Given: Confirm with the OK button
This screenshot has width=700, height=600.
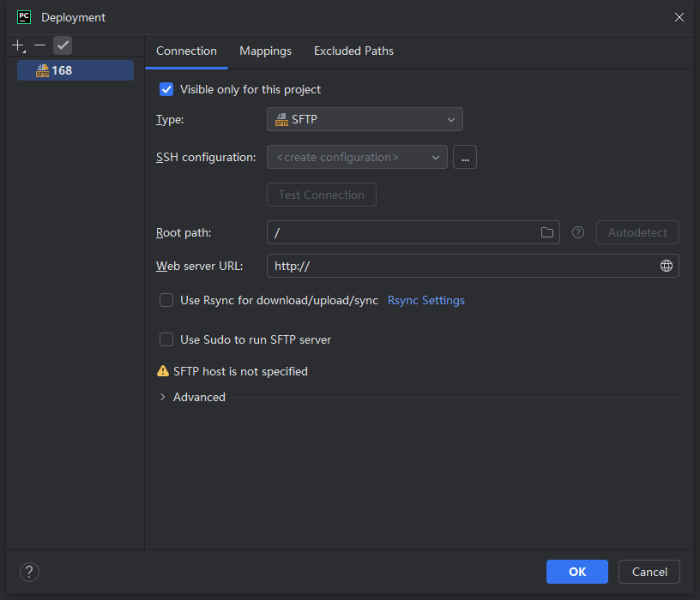Looking at the screenshot, I should pyautogui.click(x=577, y=572).
